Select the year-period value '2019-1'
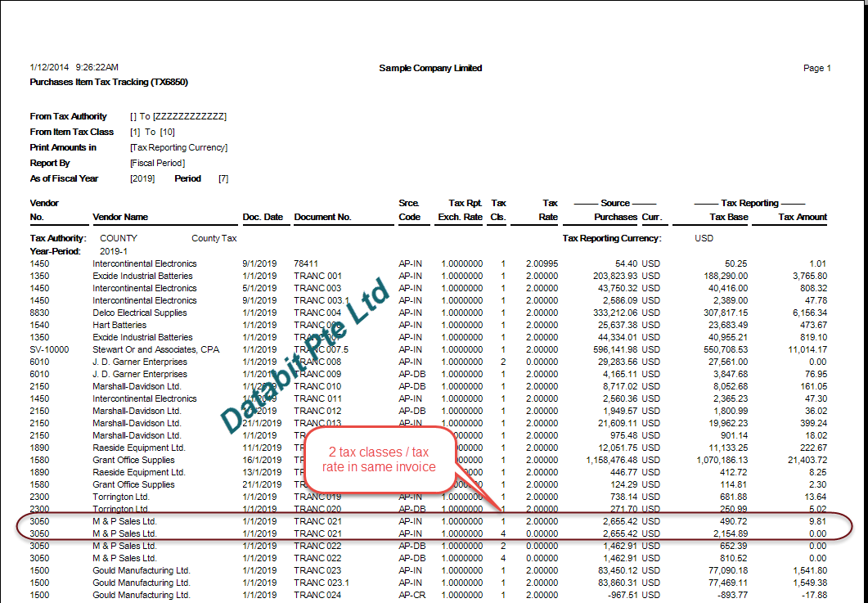This screenshot has height=603, width=868. tap(114, 251)
